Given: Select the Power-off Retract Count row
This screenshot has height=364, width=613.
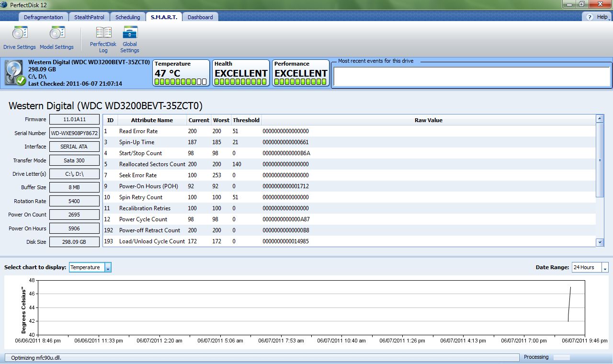Looking at the screenshot, I should click(350, 230).
